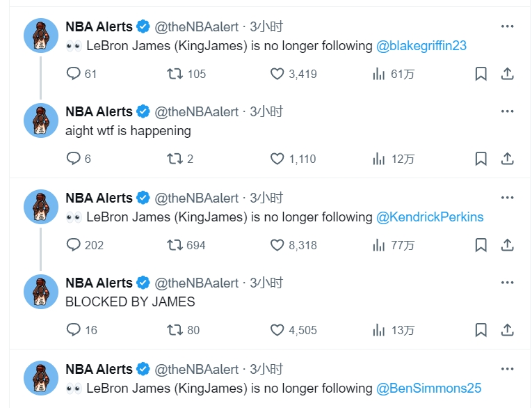View analytics for the KendrickPerkins tweet
The width and height of the screenshot is (532, 408).
coord(379,244)
